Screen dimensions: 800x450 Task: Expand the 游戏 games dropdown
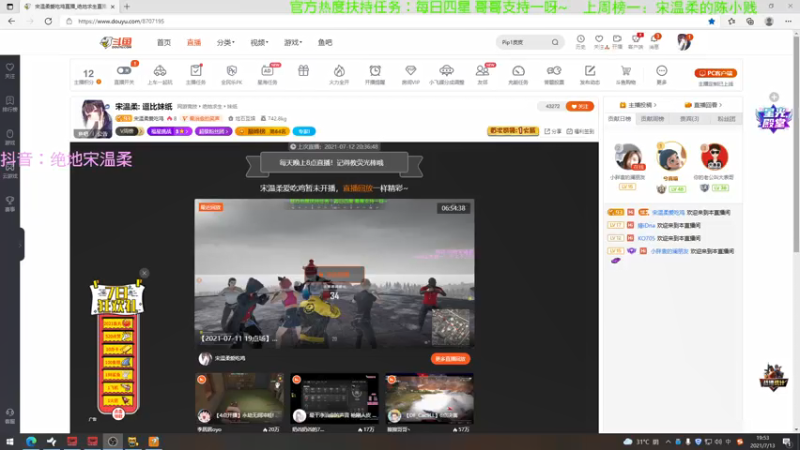[x=293, y=42]
